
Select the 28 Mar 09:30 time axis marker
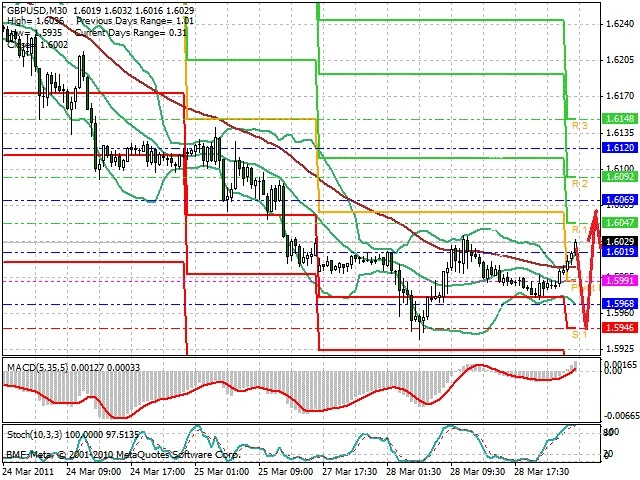point(478,471)
